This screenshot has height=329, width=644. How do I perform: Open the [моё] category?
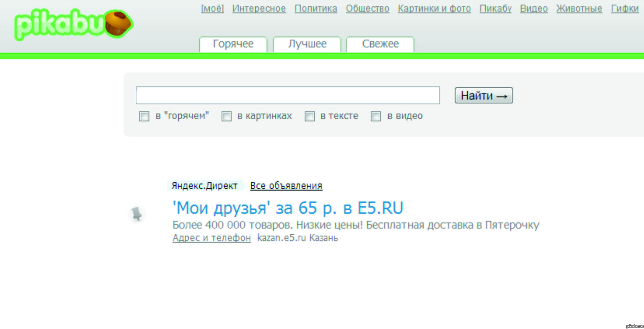pyautogui.click(x=212, y=8)
